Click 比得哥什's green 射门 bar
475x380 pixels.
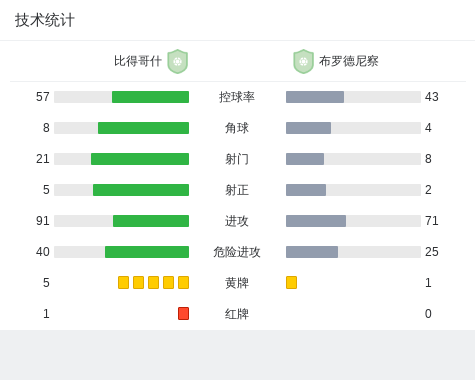140,159
